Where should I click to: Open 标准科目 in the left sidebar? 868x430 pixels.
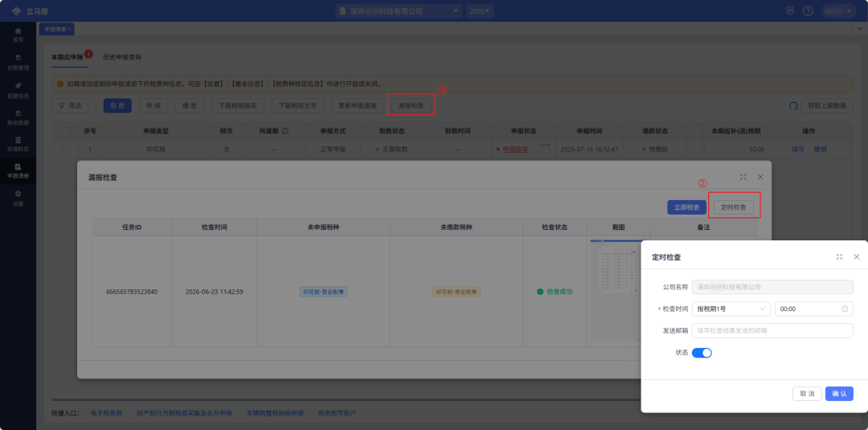pyautogui.click(x=18, y=144)
